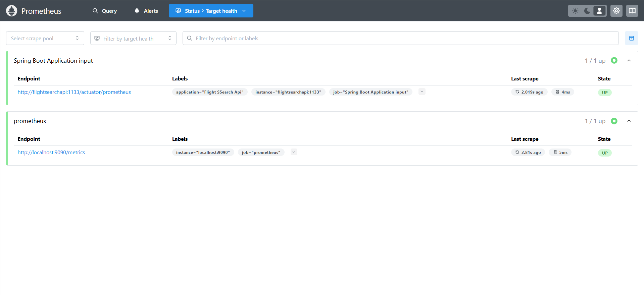Open localhost:9090 metrics endpoint link
Viewport: 644px width, 295px height.
point(51,153)
